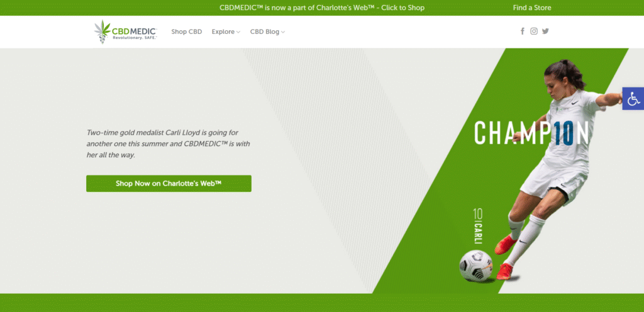The width and height of the screenshot is (644, 312).
Task: Open the Twitter social icon
Action: point(545,31)
